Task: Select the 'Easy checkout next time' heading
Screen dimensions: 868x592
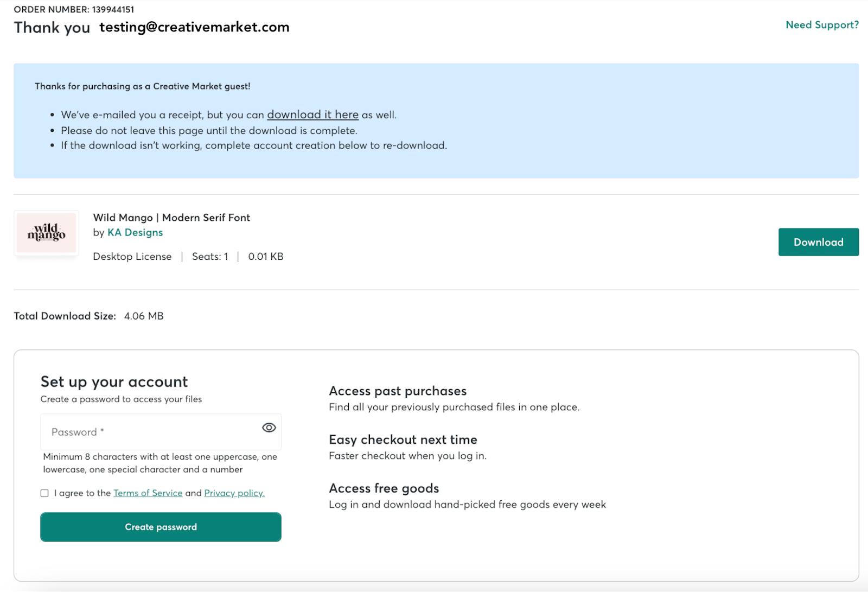Action: pyautogui.click(x=403, y=440)
